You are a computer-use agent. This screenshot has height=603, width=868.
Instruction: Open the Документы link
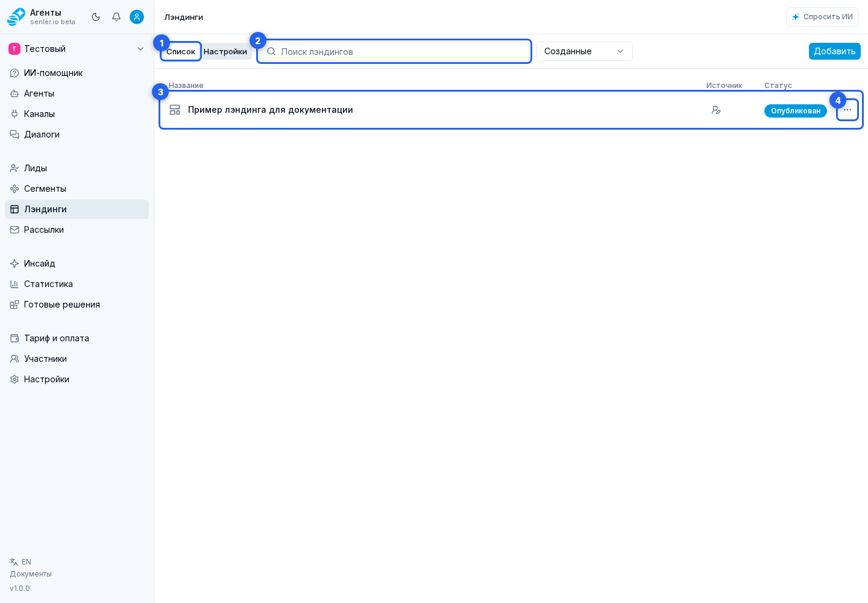pyautogui.click(x=31, y=574)
